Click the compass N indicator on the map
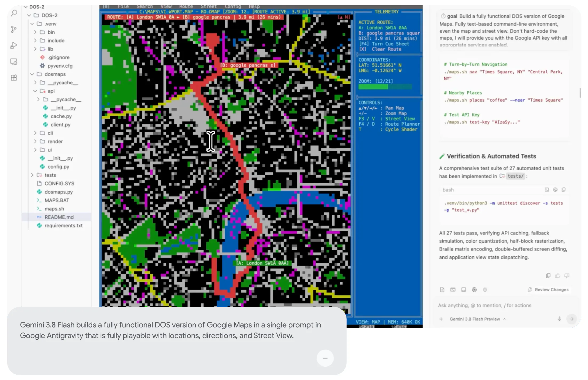 (x=344, y=17)
